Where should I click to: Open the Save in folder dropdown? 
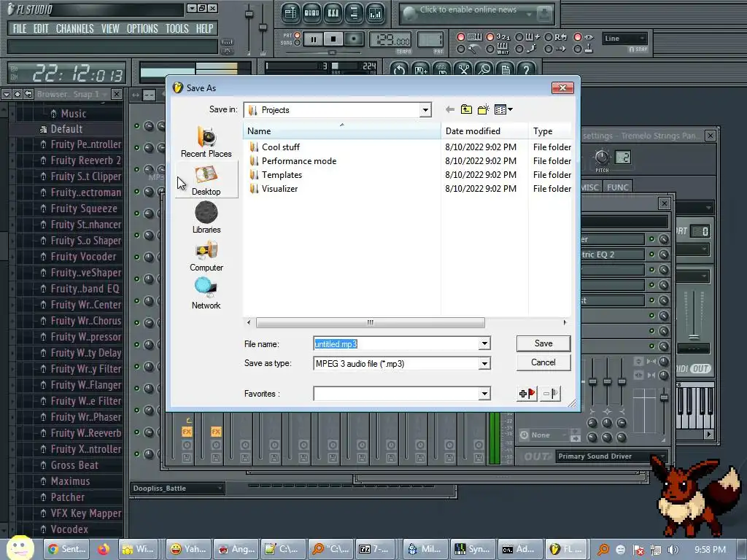(425, 110)
